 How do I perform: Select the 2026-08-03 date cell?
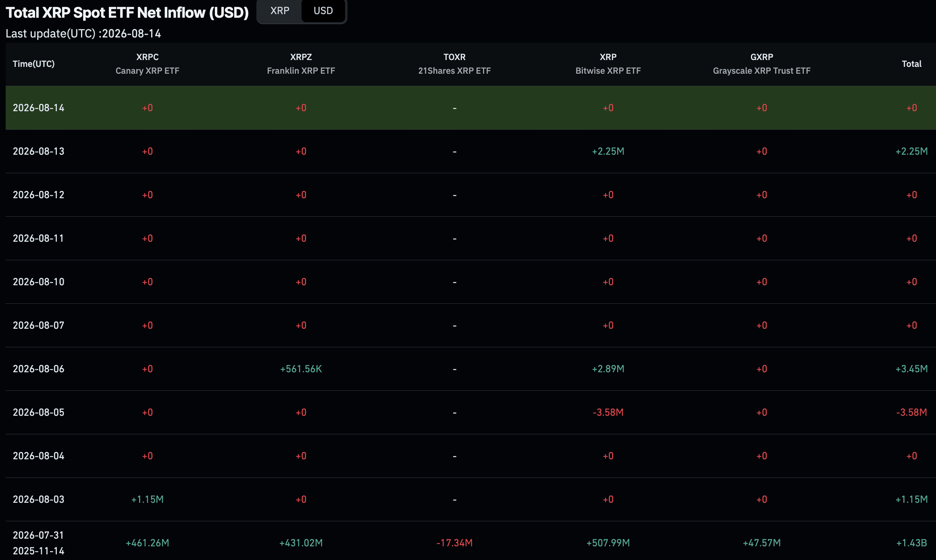point(39,499)
